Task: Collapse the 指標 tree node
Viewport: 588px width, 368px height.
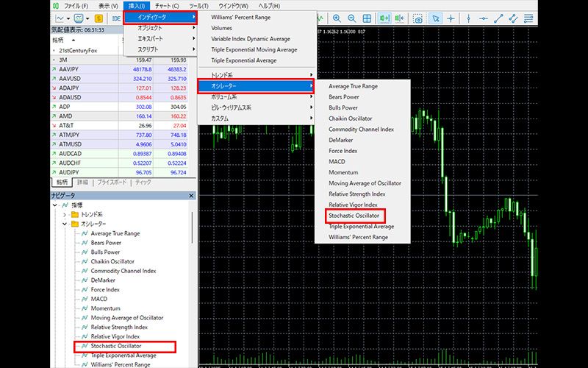Action: [x=55, y=205]
